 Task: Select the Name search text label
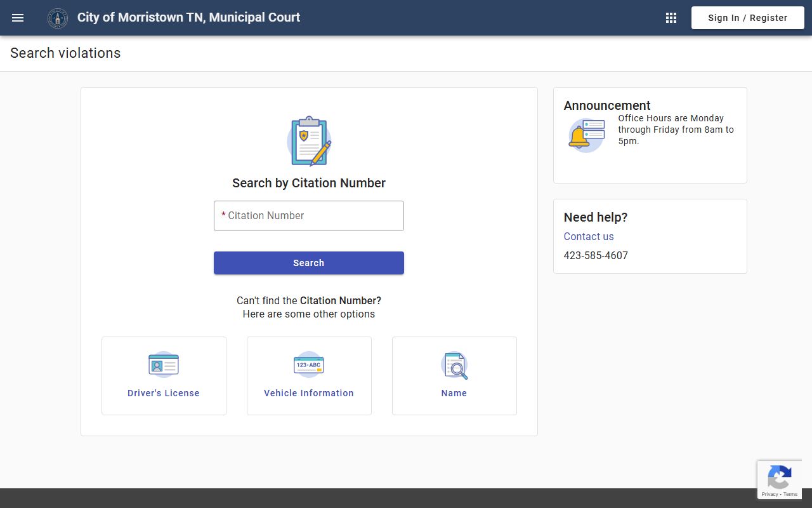454,393
